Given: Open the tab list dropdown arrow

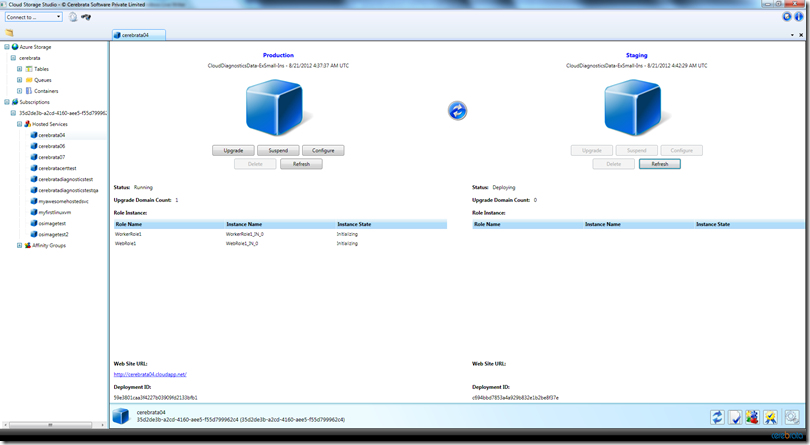Looking at the screenshot, I should point(792,35).
